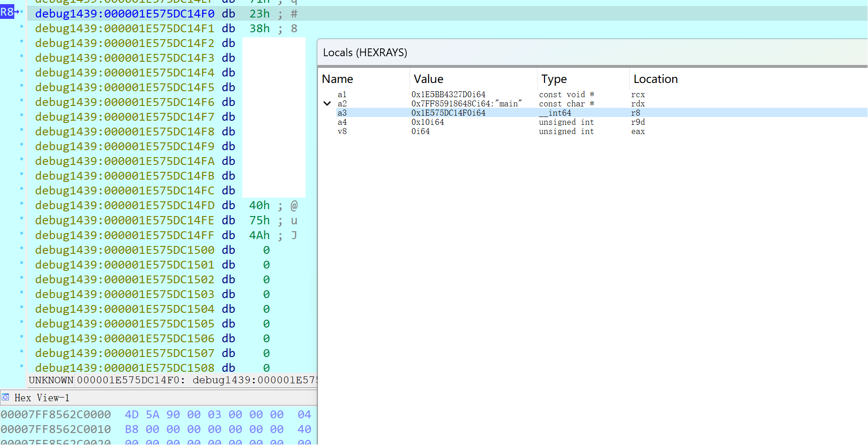Select disassembly address debug1439:000001E575DC1500
The height and width of the screenshot is (445, 868).
[125, 250]
